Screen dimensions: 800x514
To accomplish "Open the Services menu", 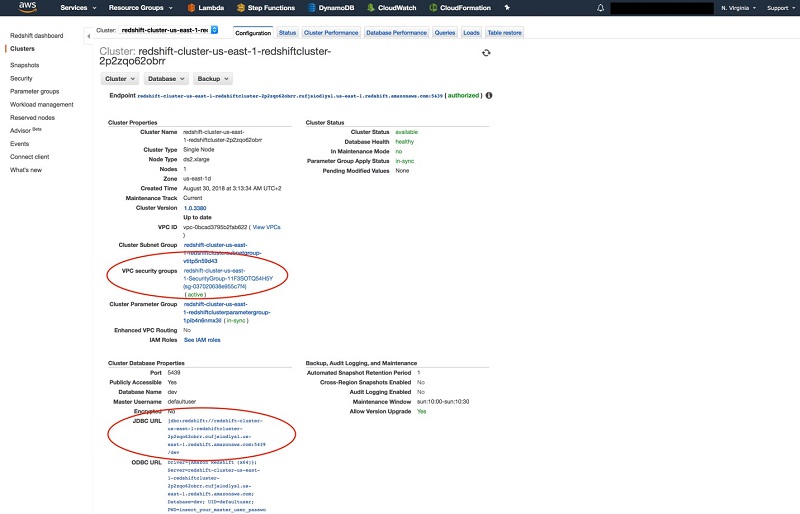I will tap(78, 8).
